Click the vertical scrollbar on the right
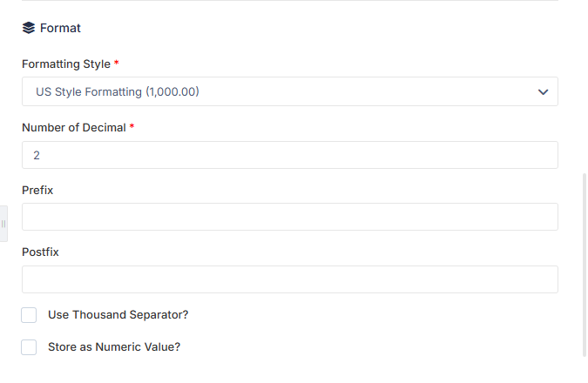588x383 pixels. click(x=584, y=265)
